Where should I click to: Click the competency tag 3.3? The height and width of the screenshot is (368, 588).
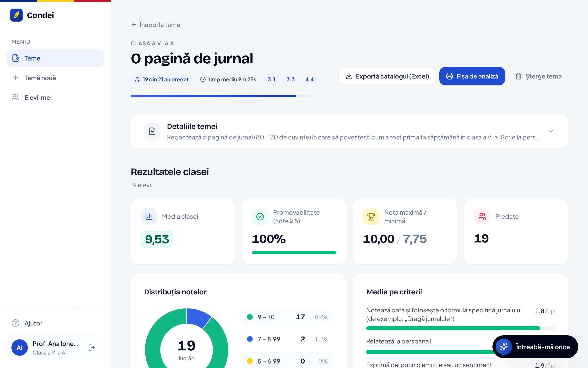(290, 79)
